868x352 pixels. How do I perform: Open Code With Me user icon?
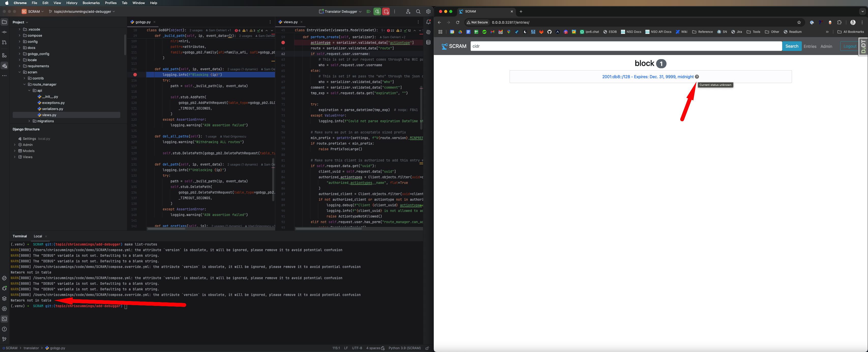[408, 11]
